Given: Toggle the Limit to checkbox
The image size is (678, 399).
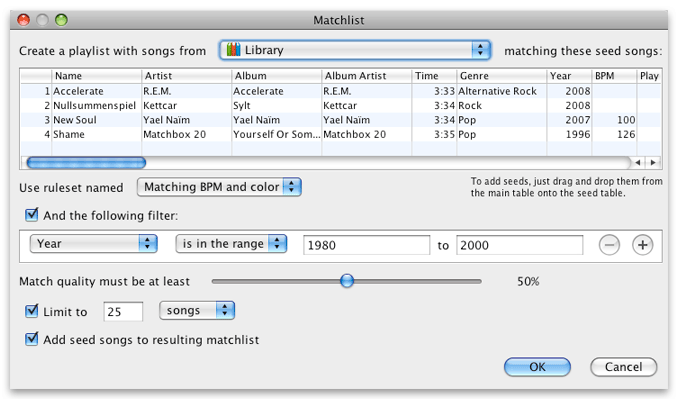Looking at the screenshot, I should pyautogui.click(x=32, y=311).
